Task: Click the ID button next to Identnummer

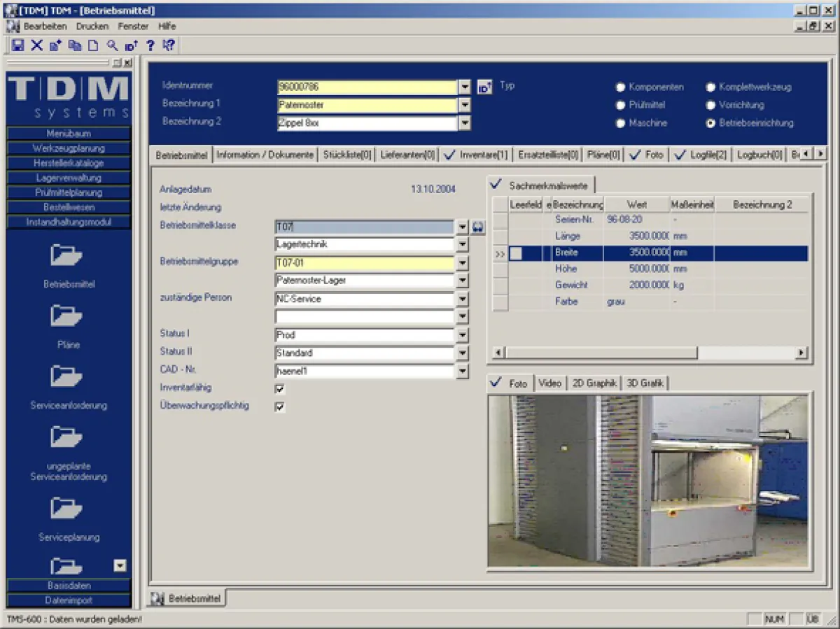Action: (x=484, y=87)
